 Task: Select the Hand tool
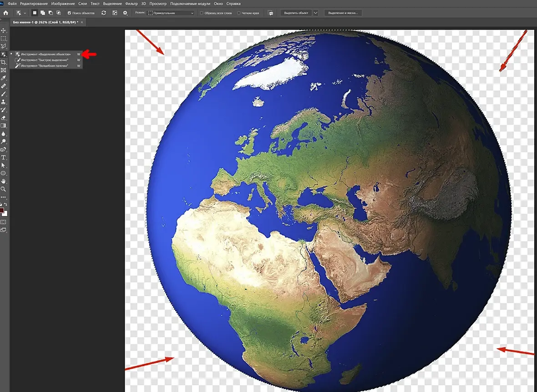click(x=3, y=181)
